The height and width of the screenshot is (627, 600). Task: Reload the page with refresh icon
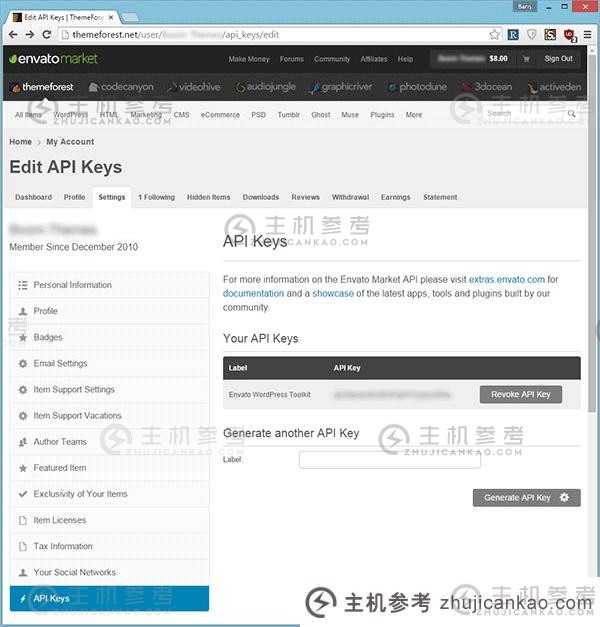(47, 35)
